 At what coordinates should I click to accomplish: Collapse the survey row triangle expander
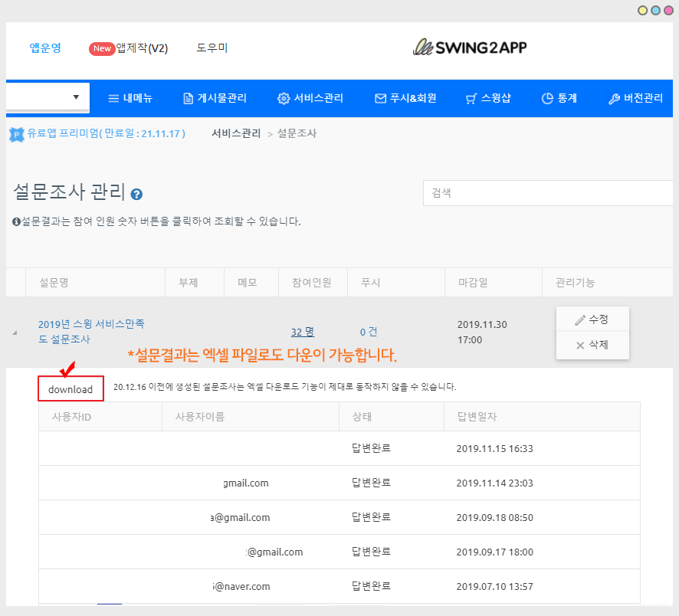point(15,333)
